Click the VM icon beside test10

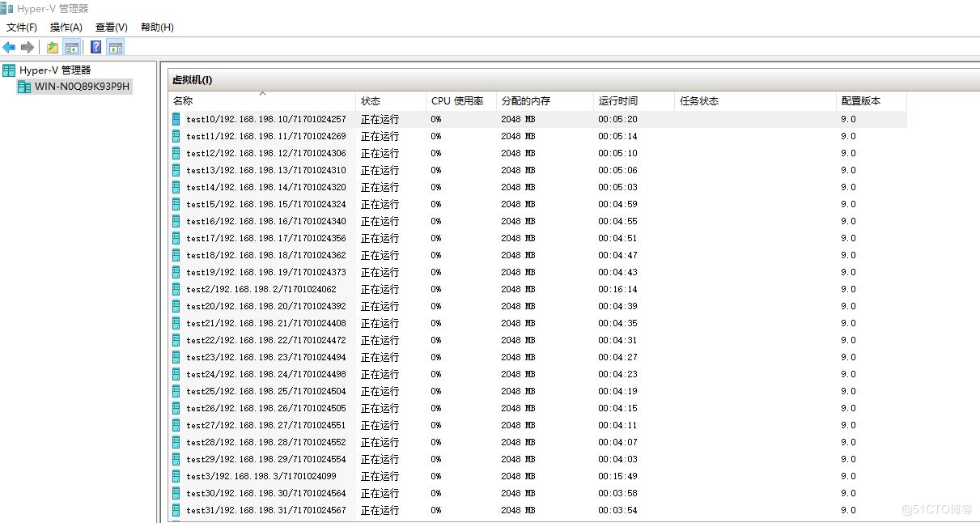coord(176,119)
